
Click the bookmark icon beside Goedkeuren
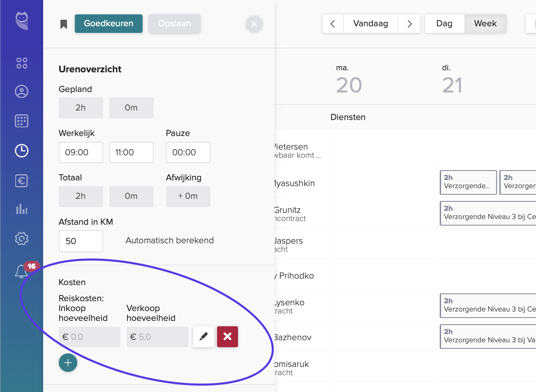(x=64, y=24)
